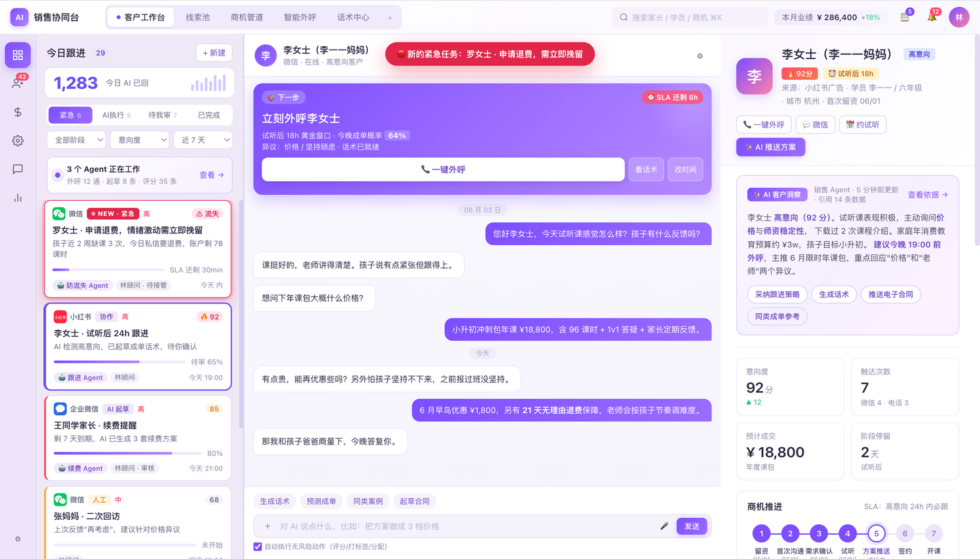Click the 看话术 button
The width and height of the screenshot is (980, 559).
click(x=646, y=169)
